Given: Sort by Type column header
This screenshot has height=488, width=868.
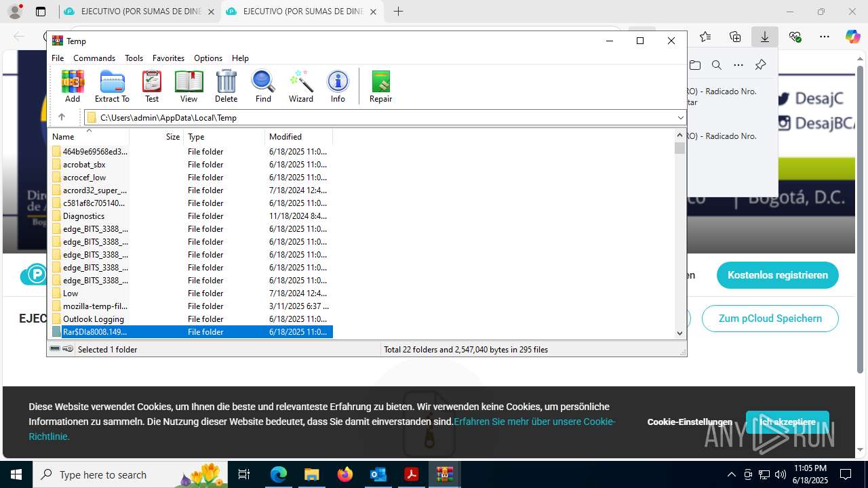Looking at the screenshot, I should [x=224, y=137].
